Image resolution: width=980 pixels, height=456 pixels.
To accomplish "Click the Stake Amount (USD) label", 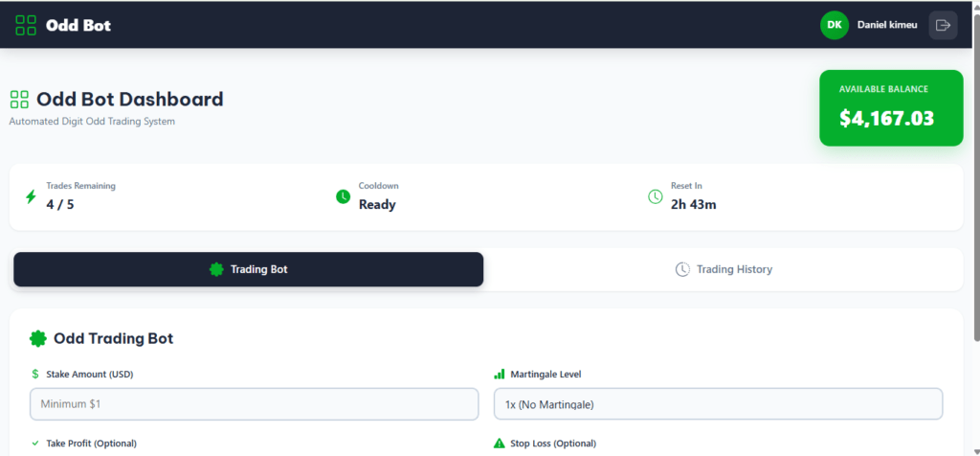I will coord(89,374).
